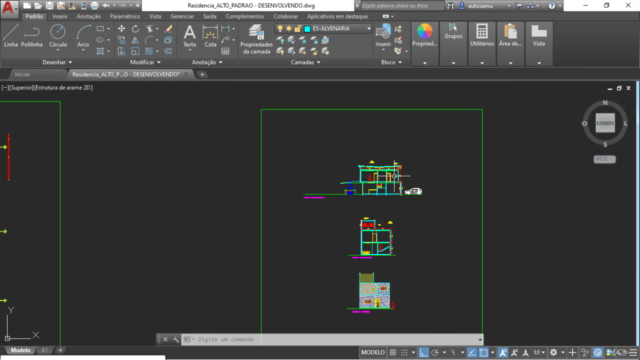This screenshot has width=640, height=360.
Task: Toggle object snap tracking in status bar
Action: coord(472,352)
